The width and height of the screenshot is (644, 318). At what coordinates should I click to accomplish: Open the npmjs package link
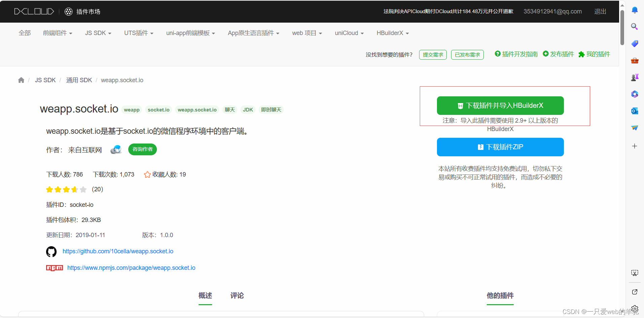click(x=131, y=268)
